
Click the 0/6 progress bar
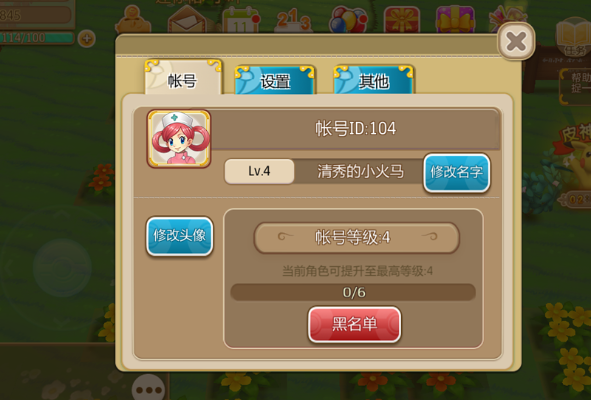353,292
